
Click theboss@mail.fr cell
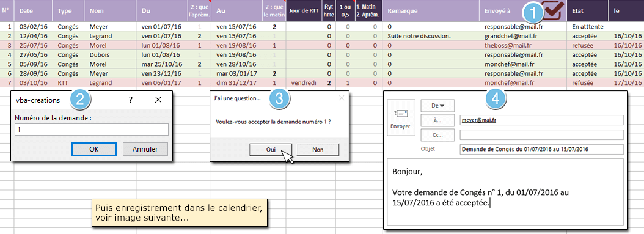(x=523, y=45)
